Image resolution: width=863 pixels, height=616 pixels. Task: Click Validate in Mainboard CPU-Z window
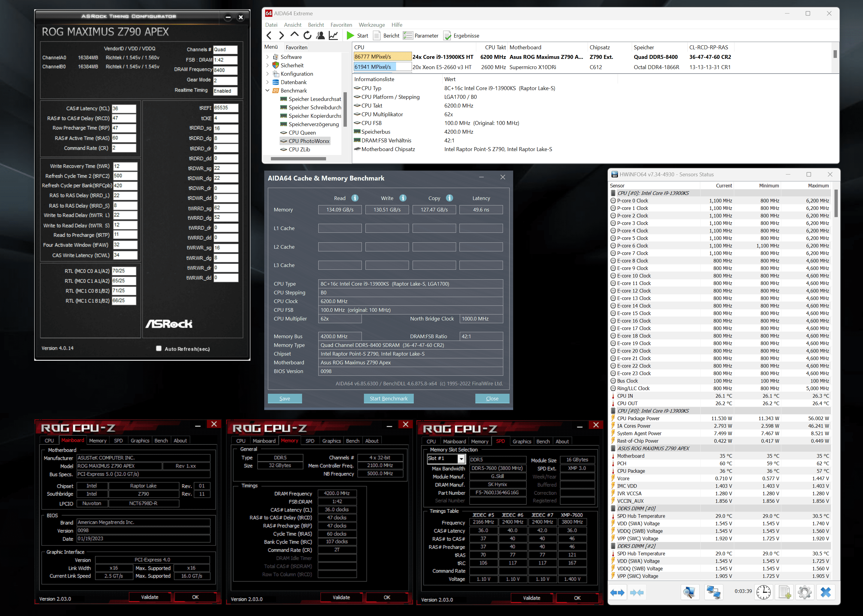pos(150,597)
